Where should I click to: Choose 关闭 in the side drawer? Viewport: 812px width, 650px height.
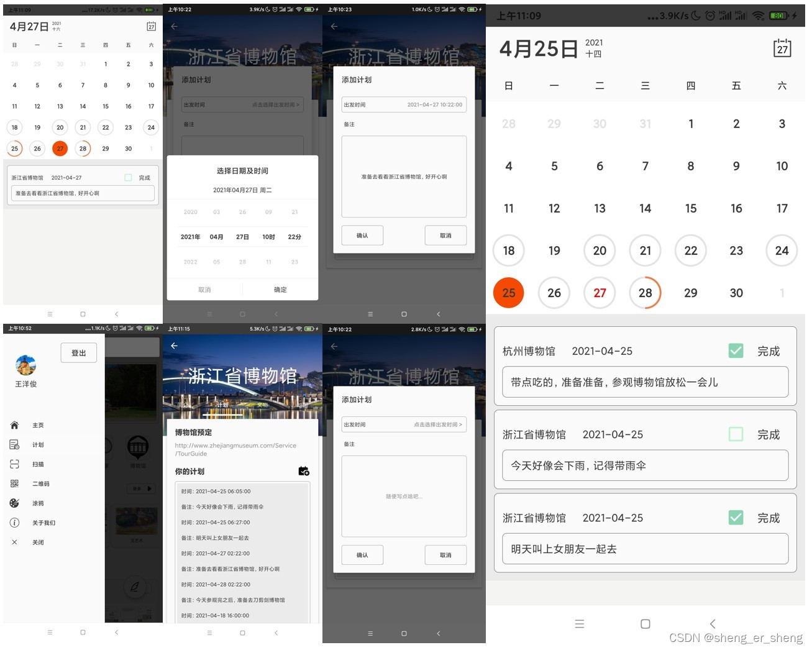[38, 542]
